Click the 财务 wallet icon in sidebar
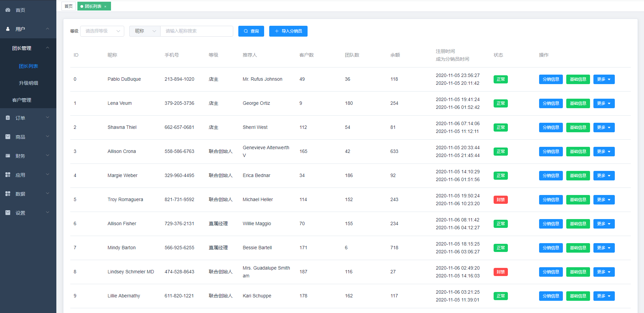644x313 pixels. pyautogui.click(x=8, y=156)
